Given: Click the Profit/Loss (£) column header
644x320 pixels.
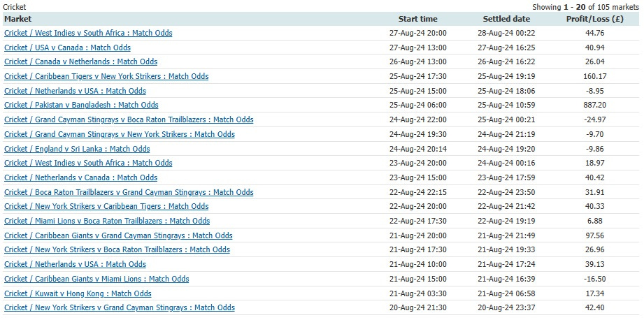Looking at the screenshot, I should pyautogui.click(x=595, y=19).
